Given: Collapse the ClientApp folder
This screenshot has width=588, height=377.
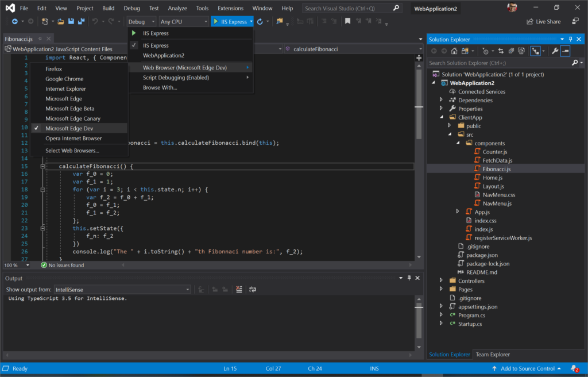Looking at the screenshot, I should coord(442,117).
